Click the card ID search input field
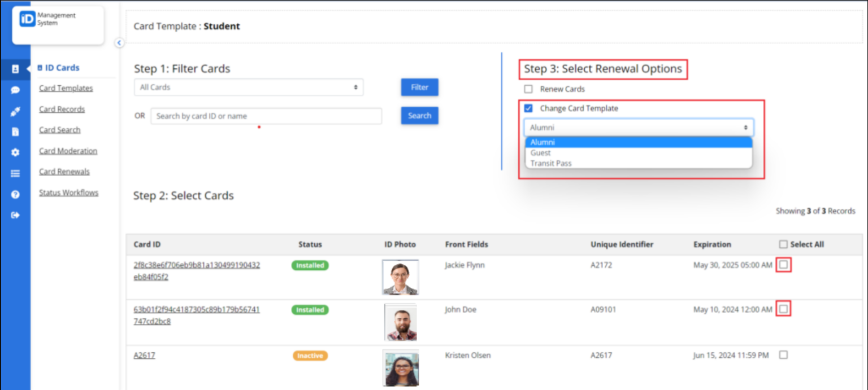The width and height of the screenshot is (868, 390). point(266,116)
